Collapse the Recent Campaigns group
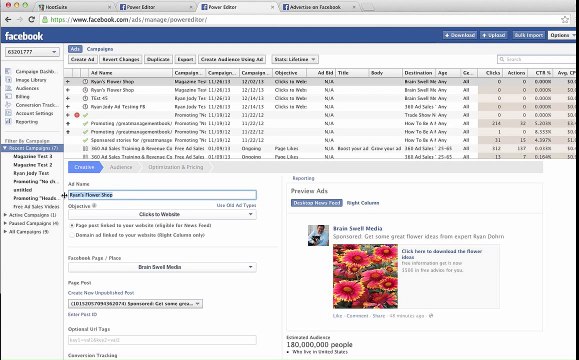 pyautogui.click(x=5, y=148)
